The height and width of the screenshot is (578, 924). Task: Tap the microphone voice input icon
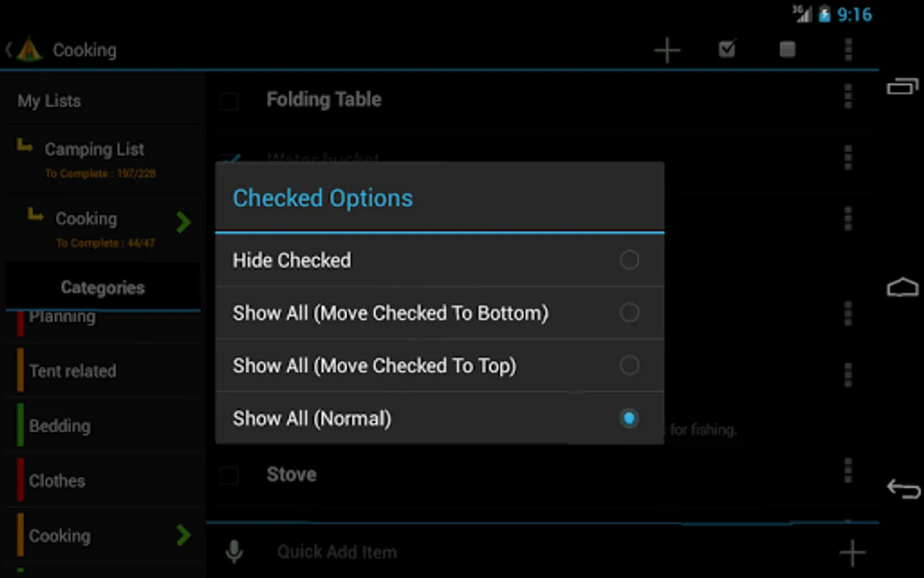(x=234, y=552)
